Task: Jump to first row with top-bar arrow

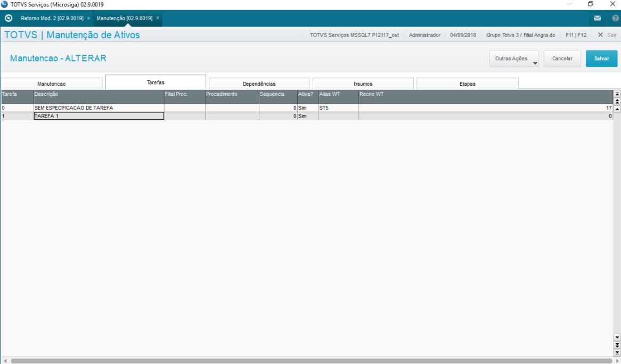Action: pyautogui.click(x=617, y=94)
